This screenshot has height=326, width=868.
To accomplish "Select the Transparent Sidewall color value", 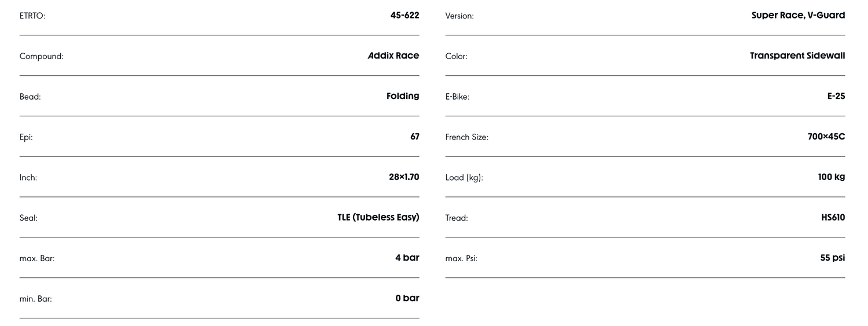I will pyautogui.click(x=797, y=56).
